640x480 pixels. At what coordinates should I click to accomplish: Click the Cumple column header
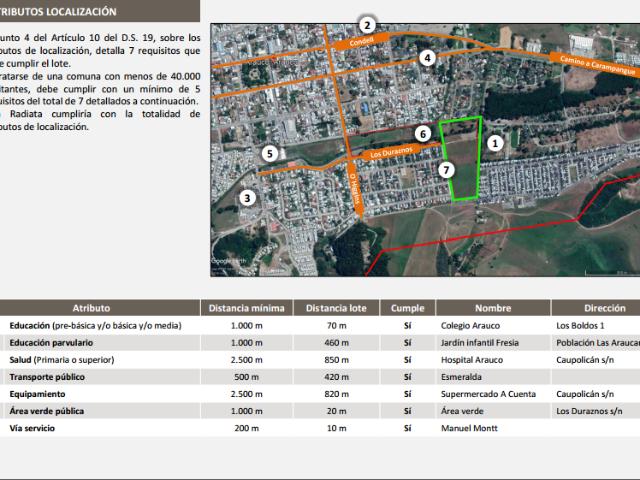coord(407,308)
